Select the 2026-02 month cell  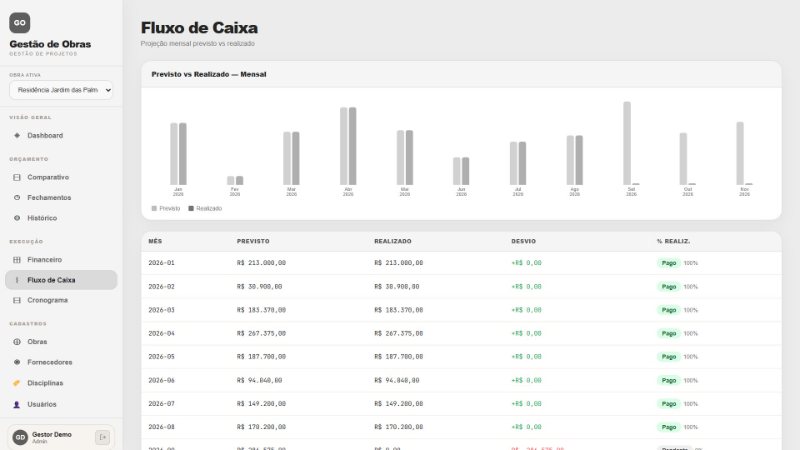pos(161,287)
